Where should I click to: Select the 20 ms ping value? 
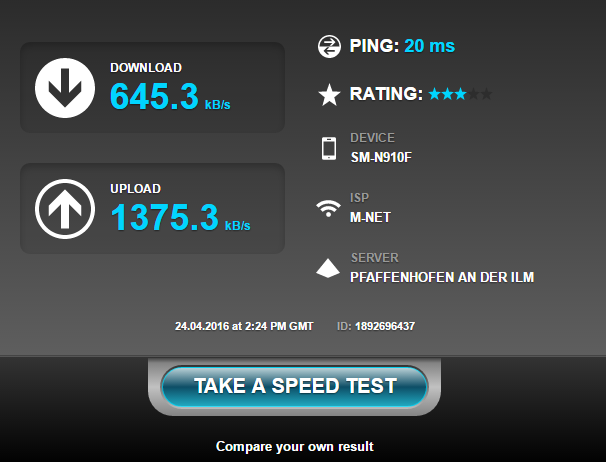click(x=429, y=46)
